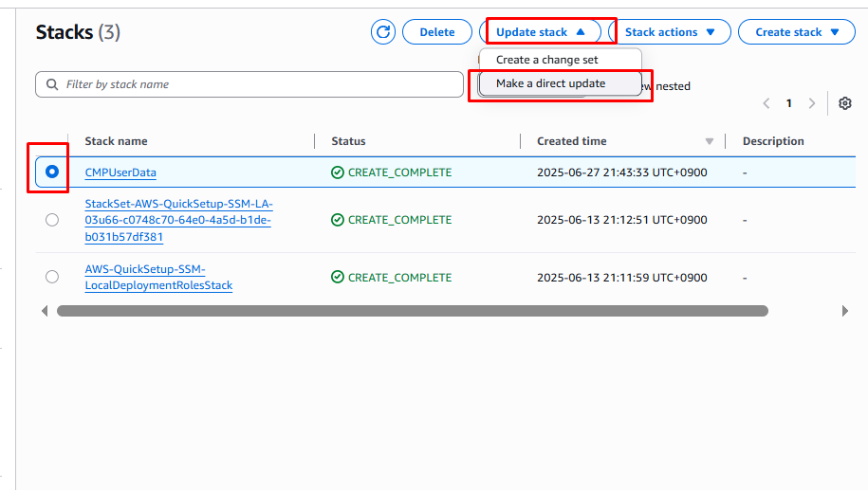Click the horizontal scrollbar under the table

pyautogui.click(x=412, y=311)
